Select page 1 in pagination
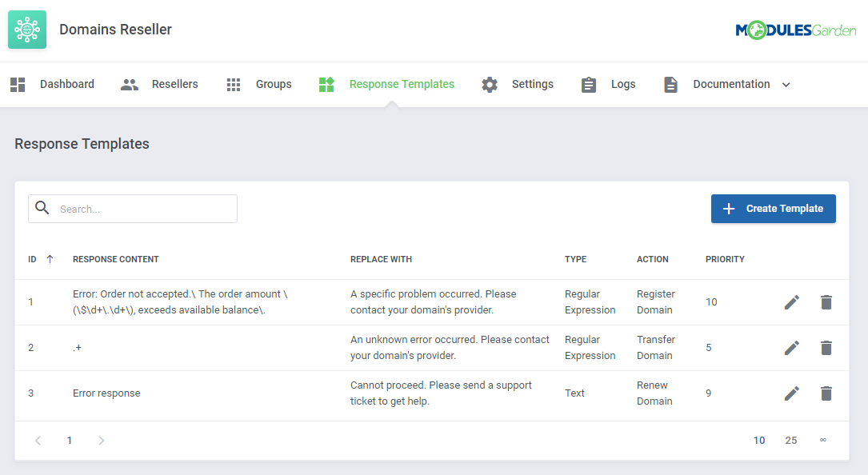This screenshot has width=868, height=475. [69, 441]
